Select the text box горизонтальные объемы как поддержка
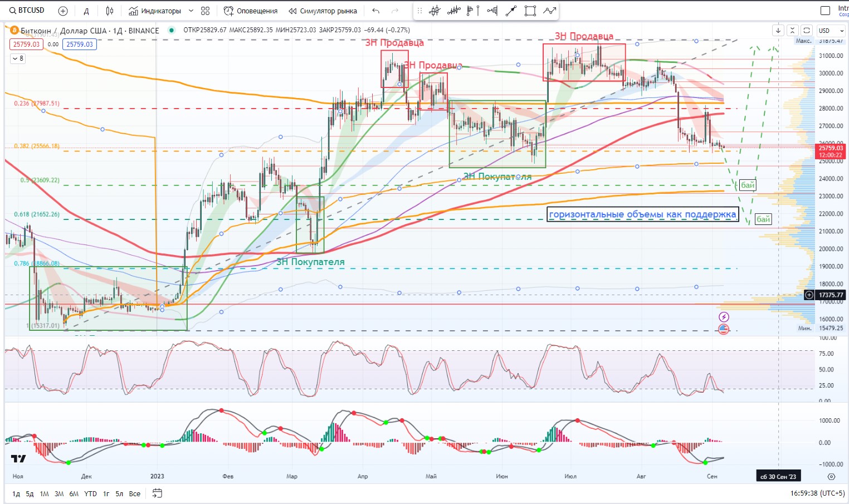The image size is (849, 504). click(642, 214)
